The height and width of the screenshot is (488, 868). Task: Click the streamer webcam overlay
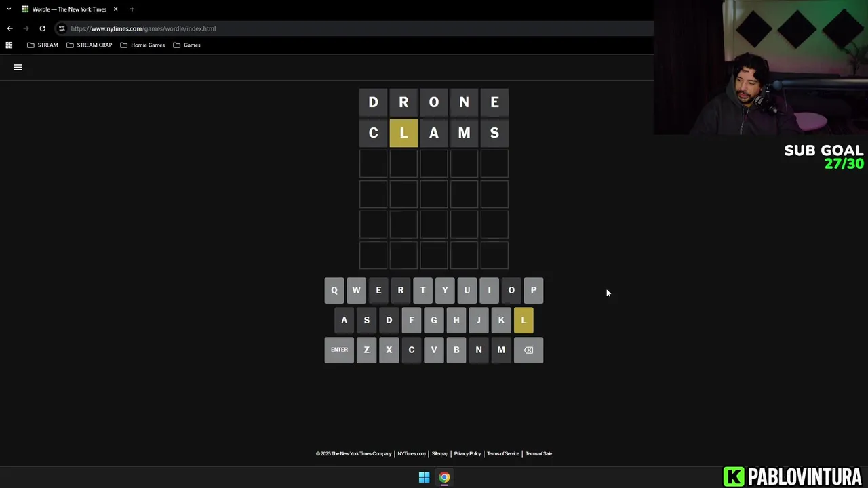pos(761,67)
